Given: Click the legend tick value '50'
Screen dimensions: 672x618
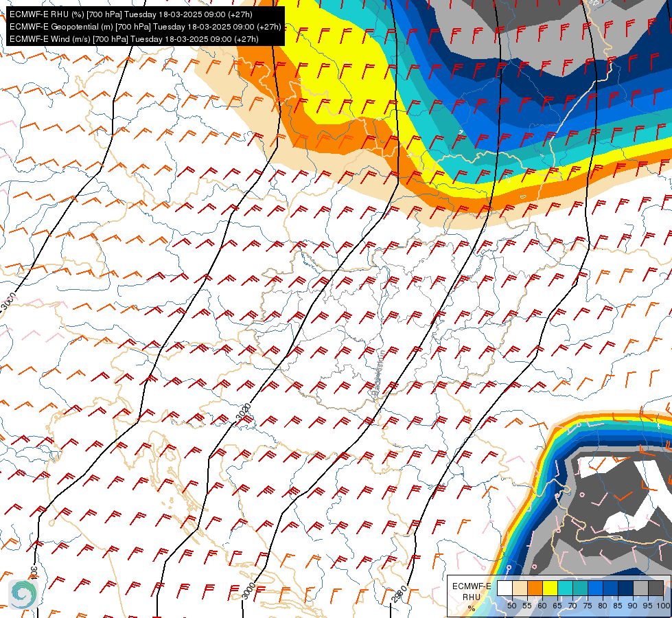Looking at the screenshot, I should pos(511,606).
